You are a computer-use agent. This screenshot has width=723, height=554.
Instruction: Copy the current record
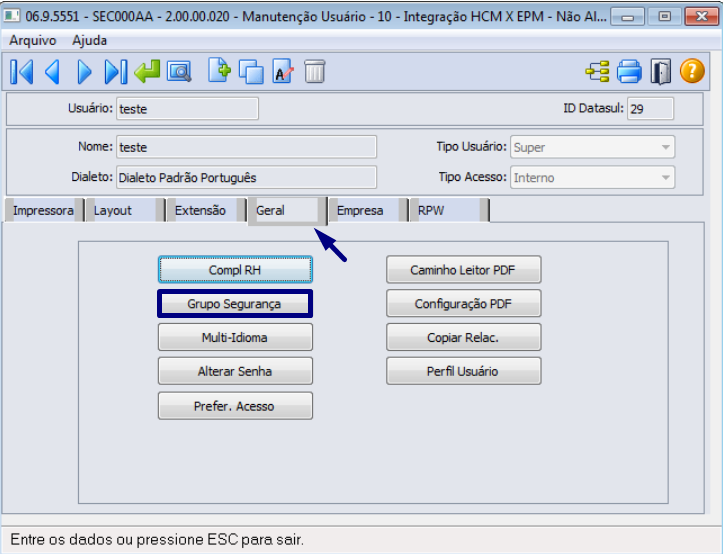[251, 72]
